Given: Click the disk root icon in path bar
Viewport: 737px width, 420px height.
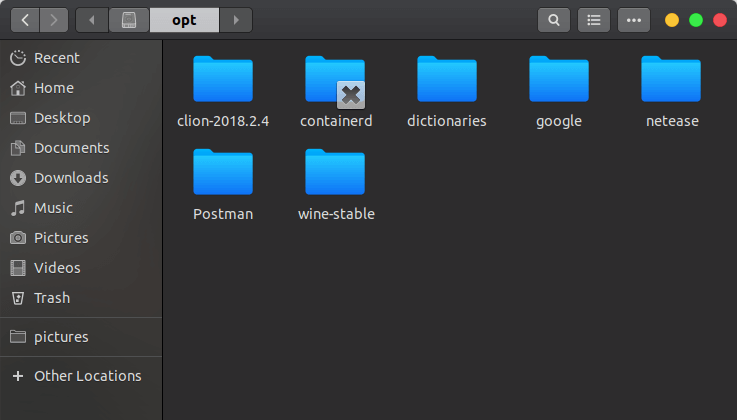Looking at the screenshot, I should (129, 19).
